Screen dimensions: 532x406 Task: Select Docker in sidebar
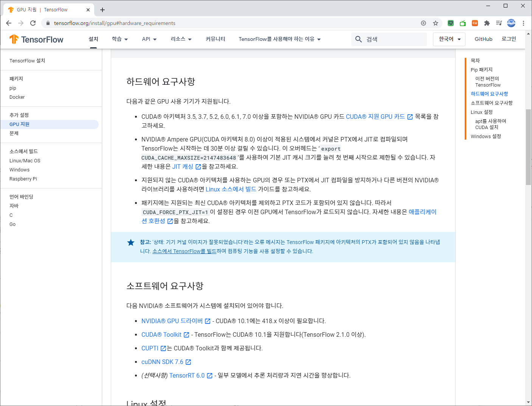17,97
